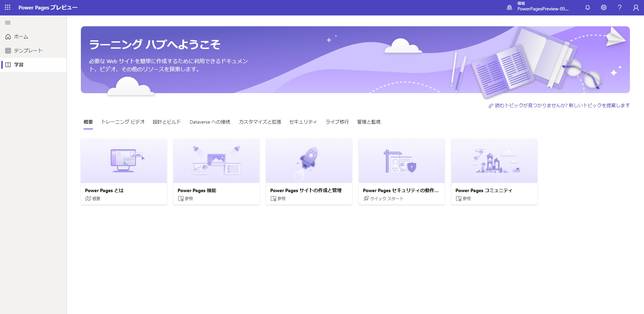The width and height of the screenshot is (644, 314).
Task: Open the settings gear
Action: click(603, 7)
